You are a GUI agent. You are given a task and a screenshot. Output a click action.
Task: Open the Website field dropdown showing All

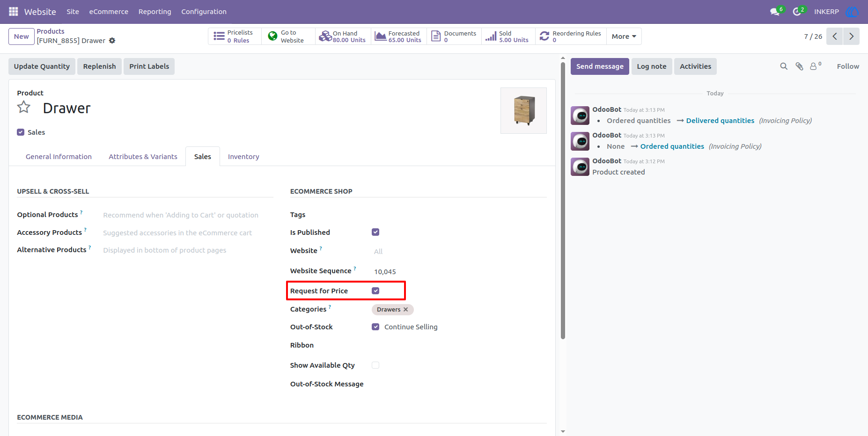pyautogui.click(x=459, y=252)
